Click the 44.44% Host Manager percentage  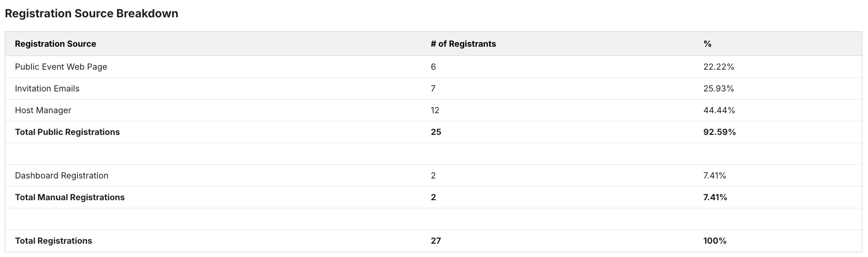point(719,110)
